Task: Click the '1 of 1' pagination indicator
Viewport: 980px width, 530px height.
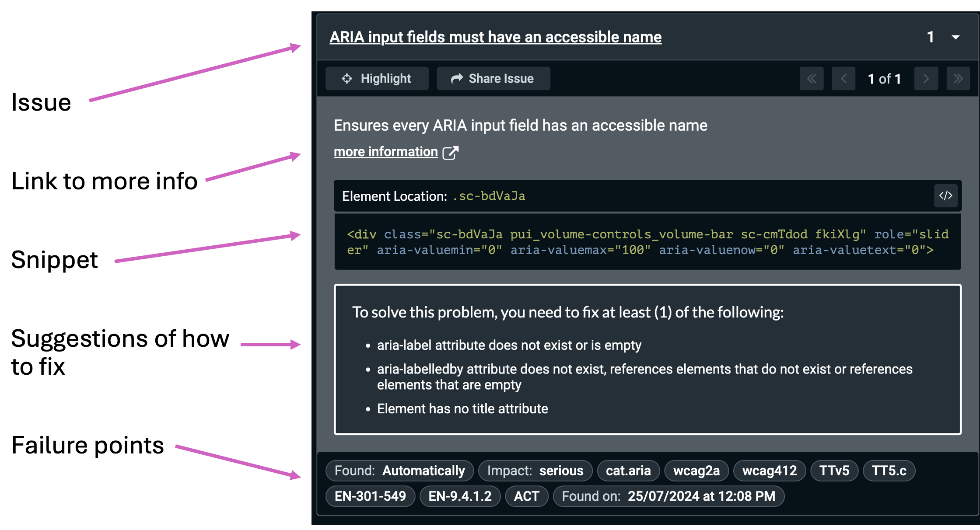Action: pyautogui.click(x=884, y=79)
